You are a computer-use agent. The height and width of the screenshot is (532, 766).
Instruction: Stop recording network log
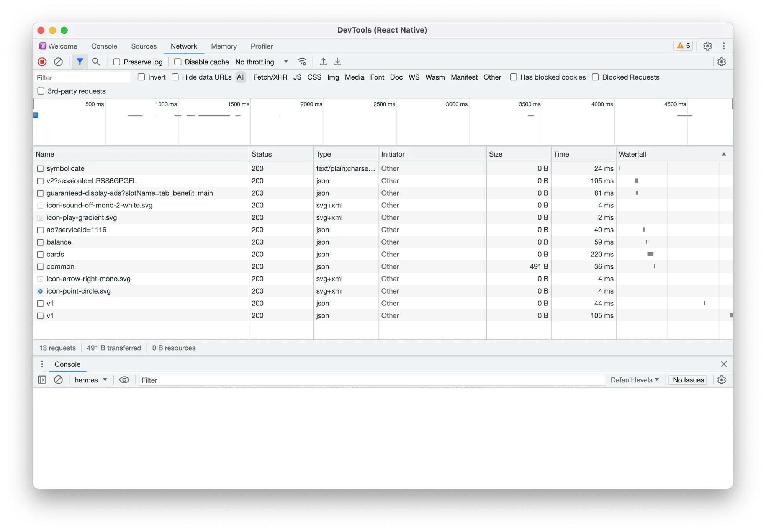pyautogui.click(x=42, y=62)
